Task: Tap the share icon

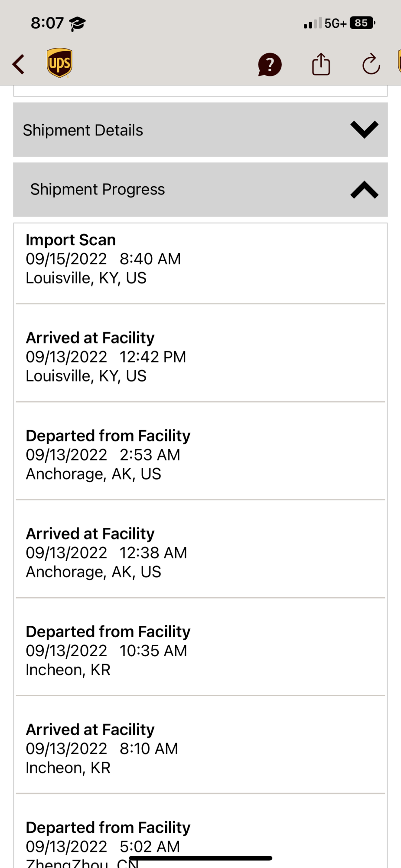Action: (x=321, y=64)
